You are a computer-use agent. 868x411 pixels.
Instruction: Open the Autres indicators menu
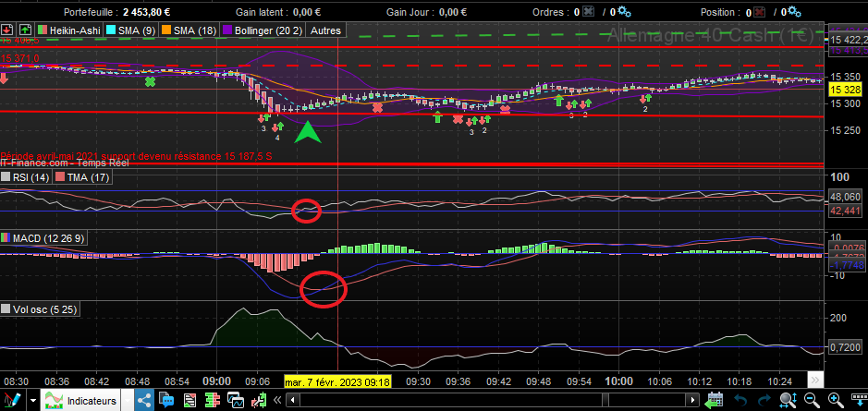(325, 31)
